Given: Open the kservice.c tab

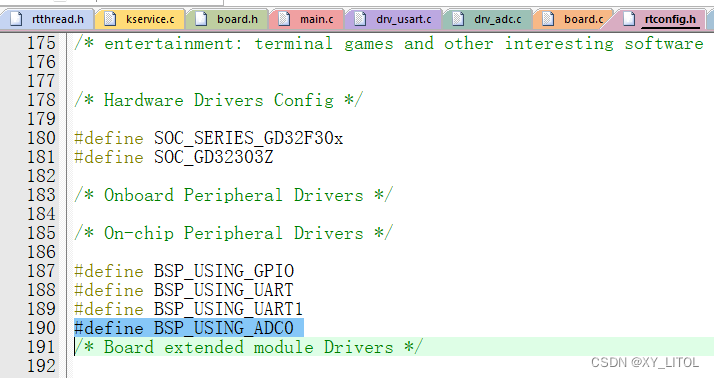Looking at the screenshot, I should 140,19.
